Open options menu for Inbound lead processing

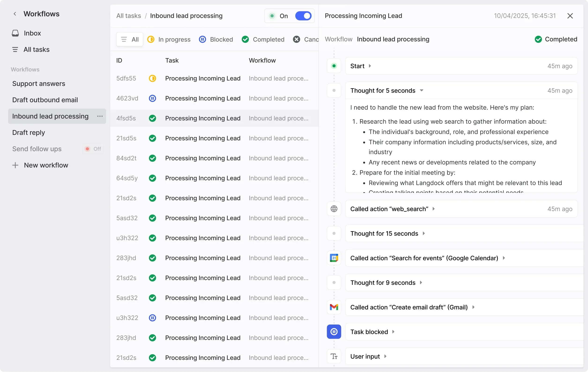point(100,116)
